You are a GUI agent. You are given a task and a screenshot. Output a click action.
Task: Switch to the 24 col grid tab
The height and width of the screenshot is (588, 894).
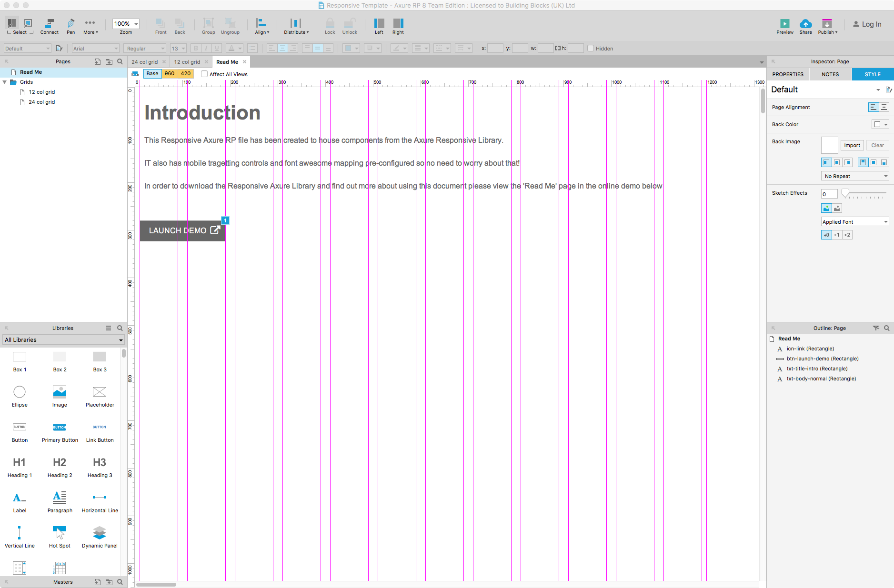pyautogui.click(x=144, y=62)
